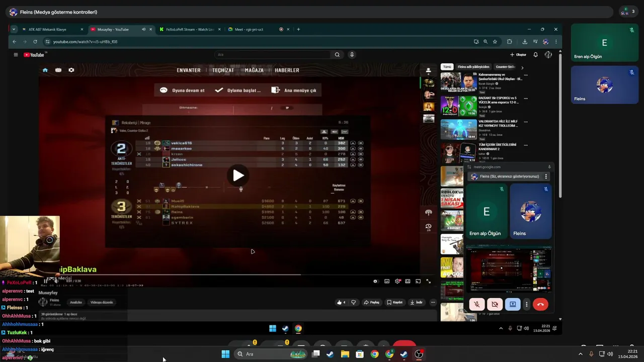The height and width of the screenshot is (362, 644).
Task: Open options for the Kahramanmaraş video
Action: [x=526, y=75]
